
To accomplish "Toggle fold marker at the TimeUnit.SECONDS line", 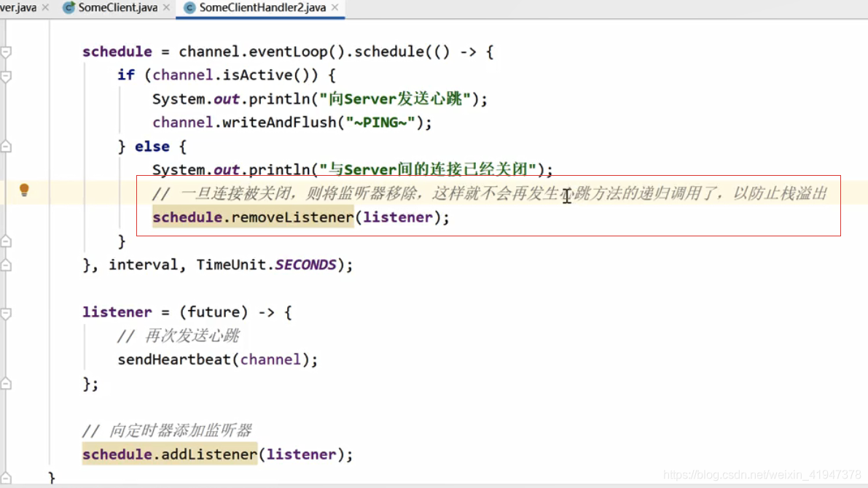I will click(x=6, y=266).
